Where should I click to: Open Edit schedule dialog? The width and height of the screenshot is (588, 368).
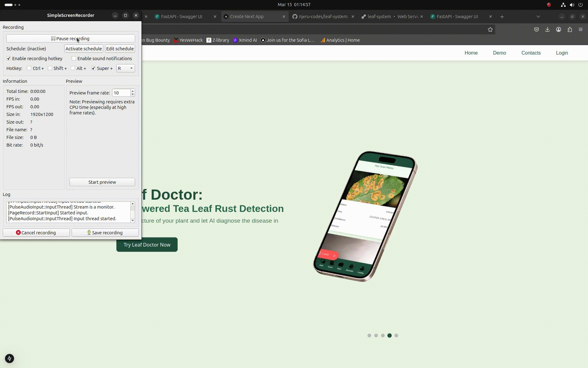point(120,49)
